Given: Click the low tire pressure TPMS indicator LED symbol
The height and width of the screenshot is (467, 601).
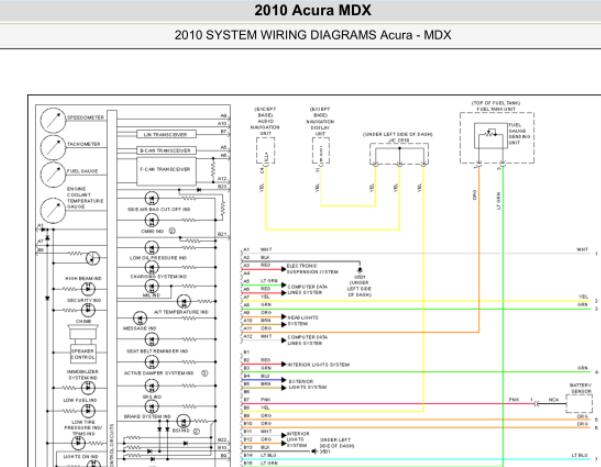Looking at the screenshot, I should pos(79,443).
